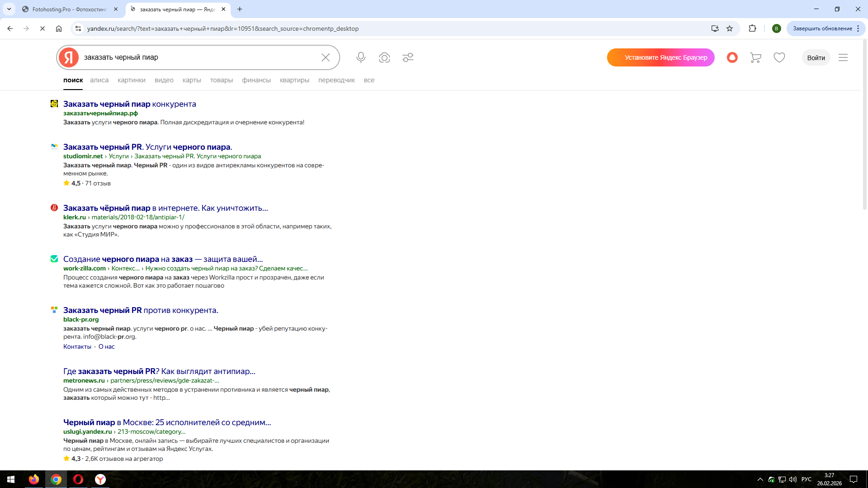
Task: Open Yandex Browser from taskbar
Action: click(x=100, y=479)
